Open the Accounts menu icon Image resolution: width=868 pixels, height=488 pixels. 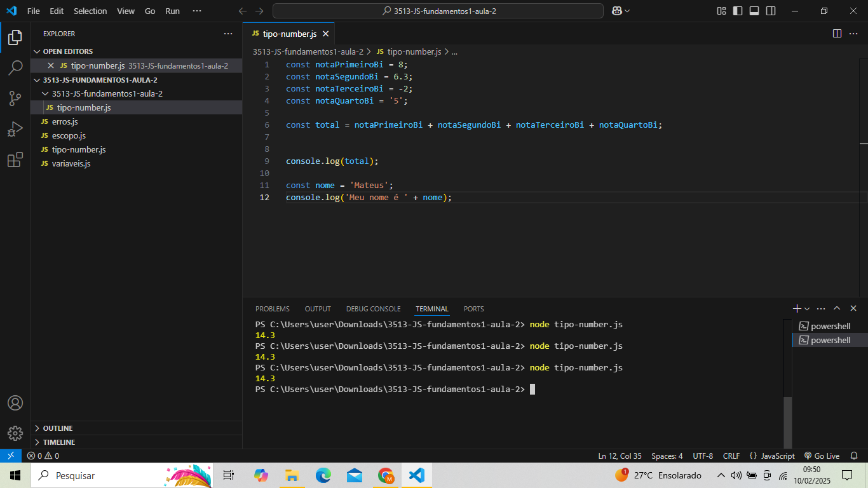pos(15,403)
